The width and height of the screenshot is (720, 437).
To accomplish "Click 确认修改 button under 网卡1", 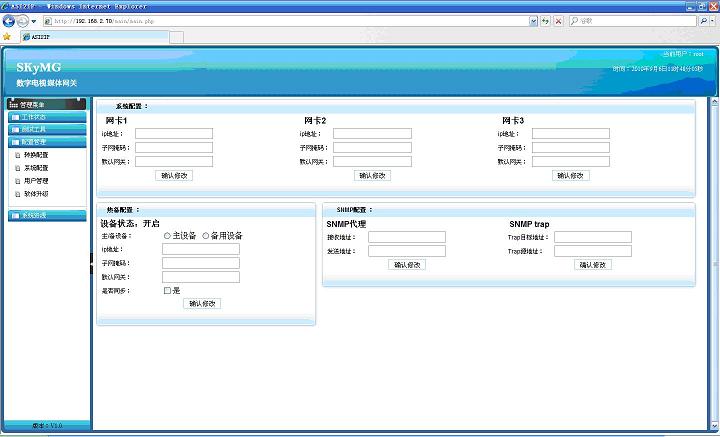I will click(174, 175).
